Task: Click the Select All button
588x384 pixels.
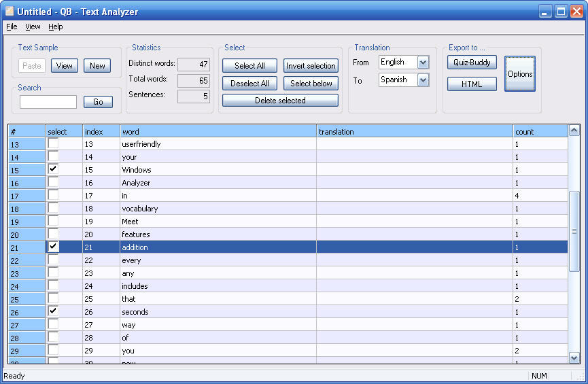Action: pos(249,66)
